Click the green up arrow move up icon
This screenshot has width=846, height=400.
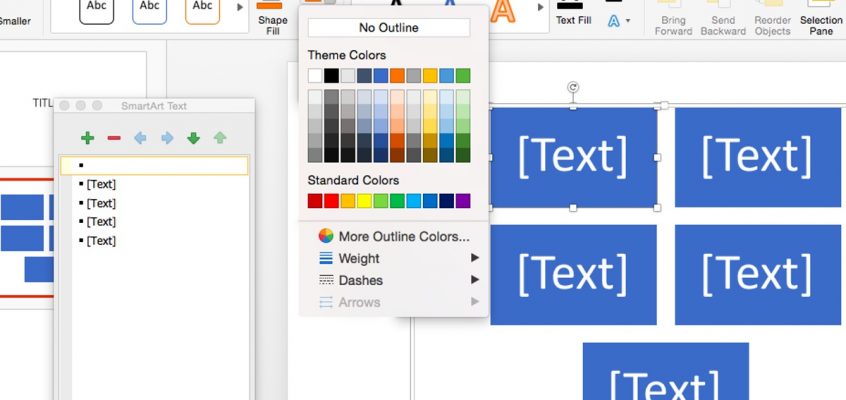[x=220, y=138]
